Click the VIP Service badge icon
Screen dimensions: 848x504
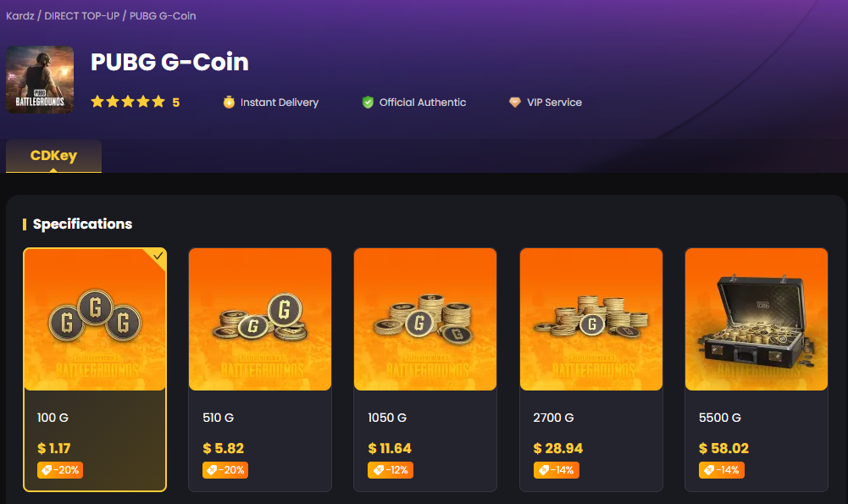pos(515,102)
